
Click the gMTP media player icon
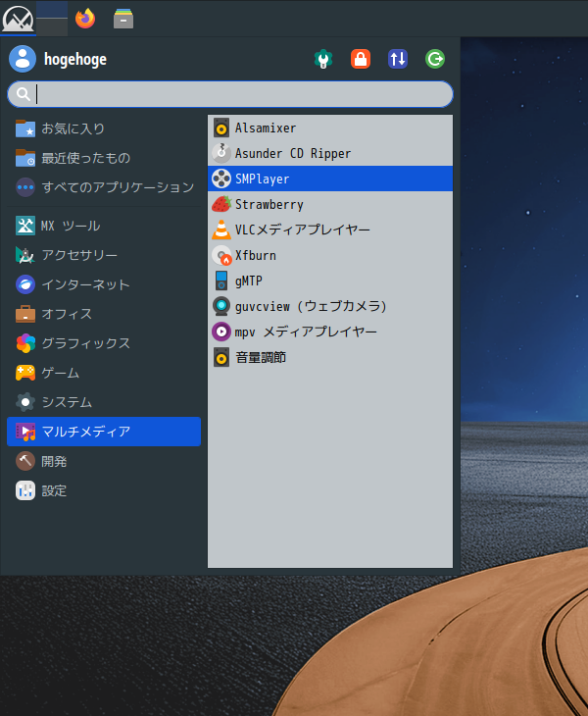point(221,281)
